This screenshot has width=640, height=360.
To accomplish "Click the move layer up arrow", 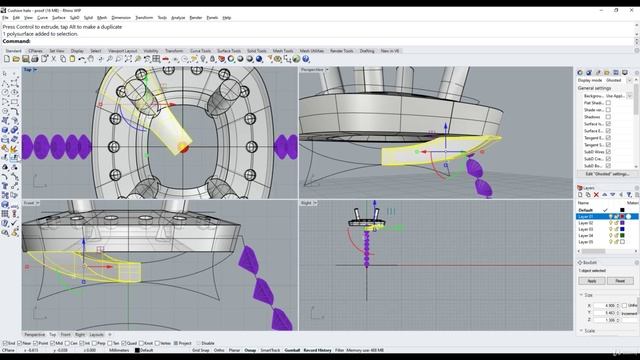I will (604, 195).
